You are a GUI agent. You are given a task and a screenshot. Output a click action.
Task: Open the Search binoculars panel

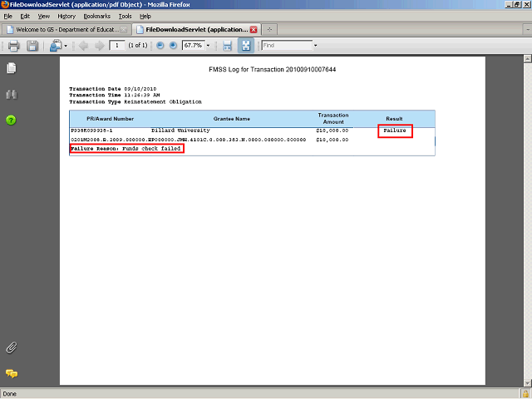click(11, 94)
